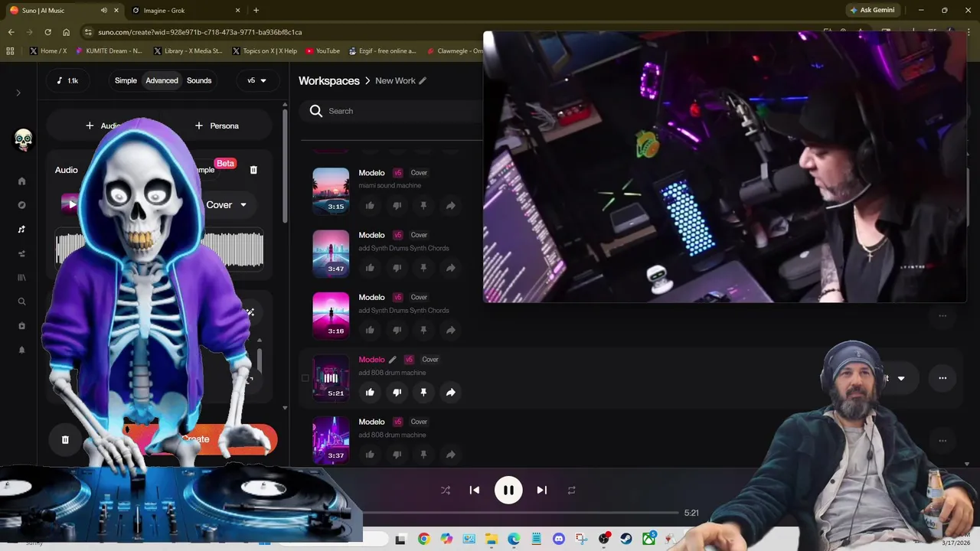Like the 3:16 Modelo song
980x551 pixels.
pos(370,330)
